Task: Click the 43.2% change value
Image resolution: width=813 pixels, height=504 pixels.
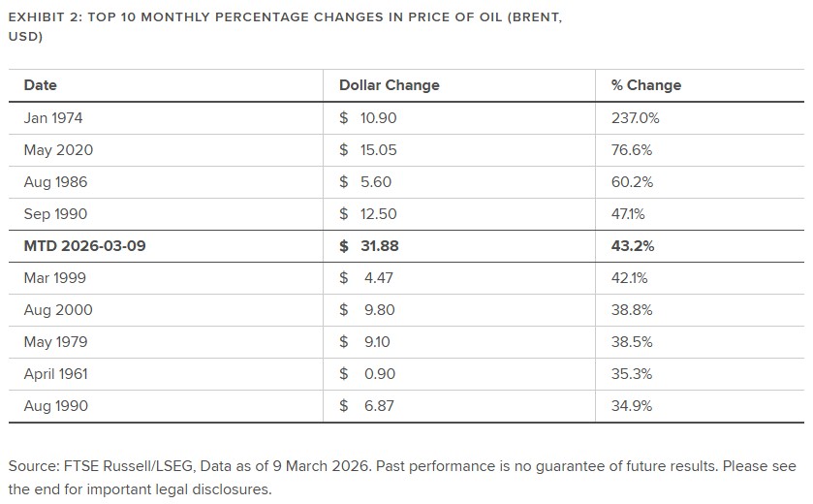Action: pos(633,246)
